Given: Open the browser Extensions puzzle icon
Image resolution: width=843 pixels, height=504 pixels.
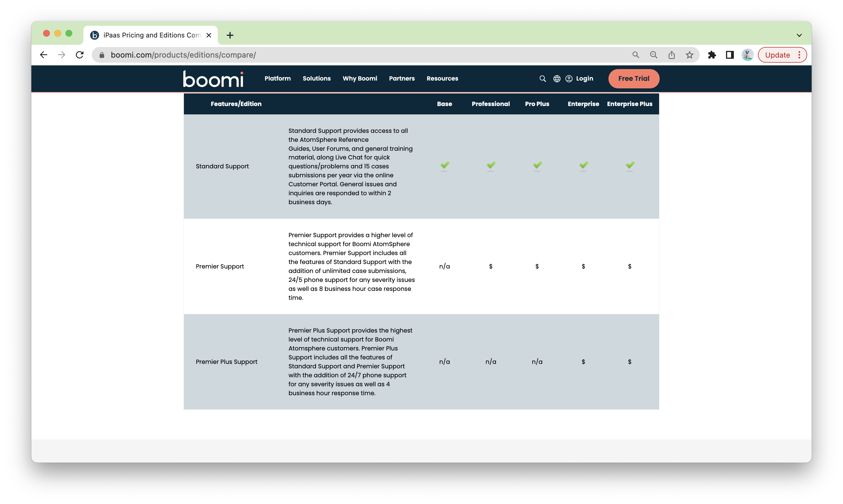Looking at the screenshot, I should pos(712,55).
